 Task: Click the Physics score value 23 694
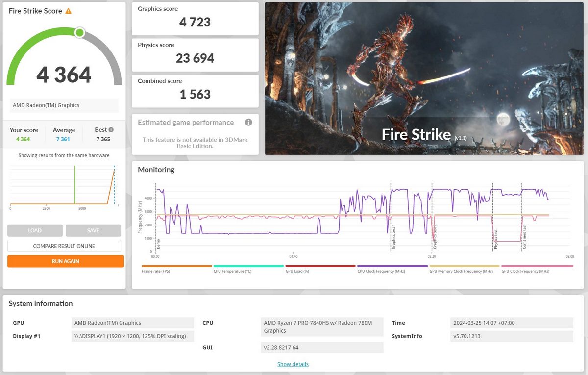coord(195,58)
